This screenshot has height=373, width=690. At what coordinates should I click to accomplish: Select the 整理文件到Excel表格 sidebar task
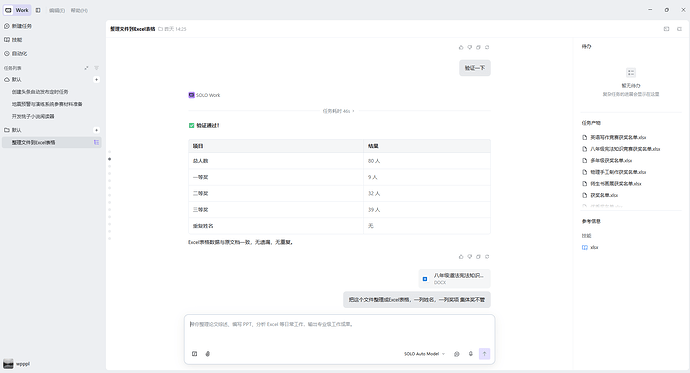pyautogui.click(x=51, y=143)
